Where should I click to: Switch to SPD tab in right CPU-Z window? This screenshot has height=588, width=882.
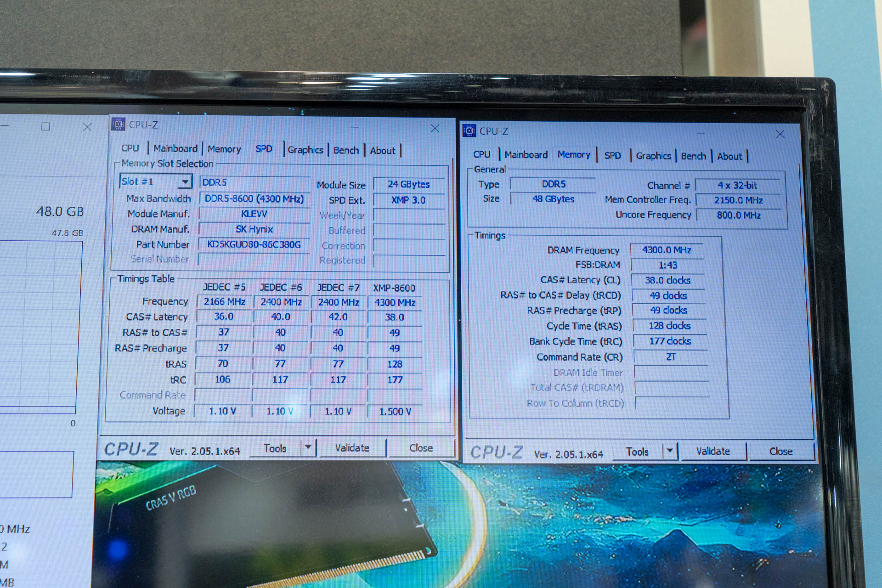612,155
